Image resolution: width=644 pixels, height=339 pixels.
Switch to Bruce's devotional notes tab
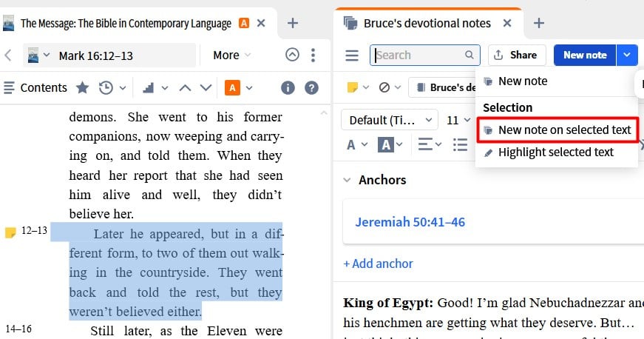pyautogui.click(x=427, y=24)
